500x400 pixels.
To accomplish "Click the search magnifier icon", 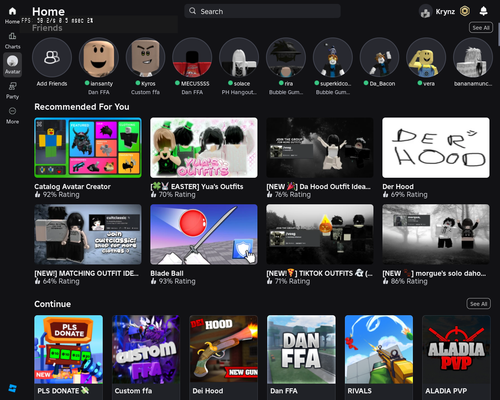I will [x=192, y=11].
